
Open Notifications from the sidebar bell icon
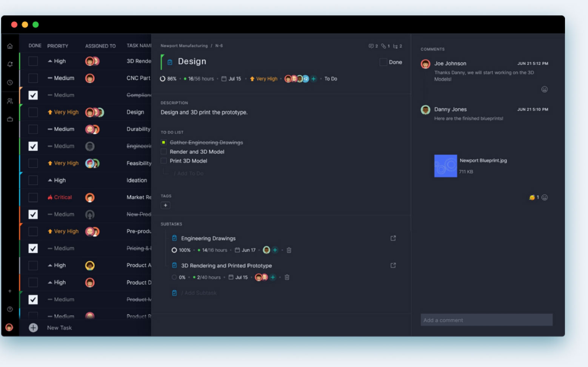click(x=10, y=64)
